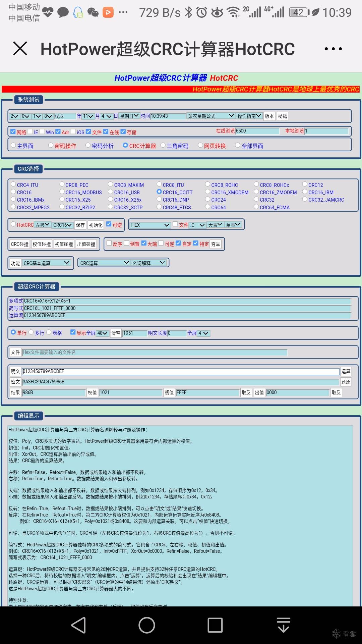The height and width of the screenshot is (644, 362).
Task: Tap the recent apps square button
Action: coord(215,625)
